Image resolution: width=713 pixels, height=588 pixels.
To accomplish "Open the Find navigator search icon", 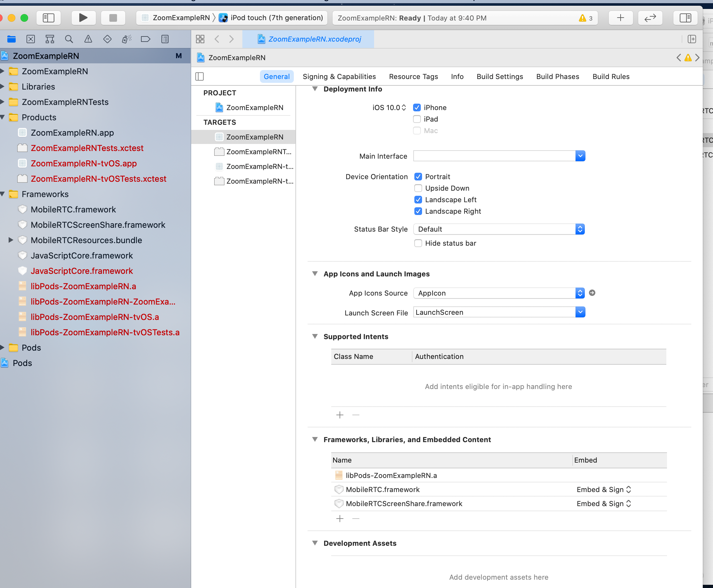I will (69, 39).
